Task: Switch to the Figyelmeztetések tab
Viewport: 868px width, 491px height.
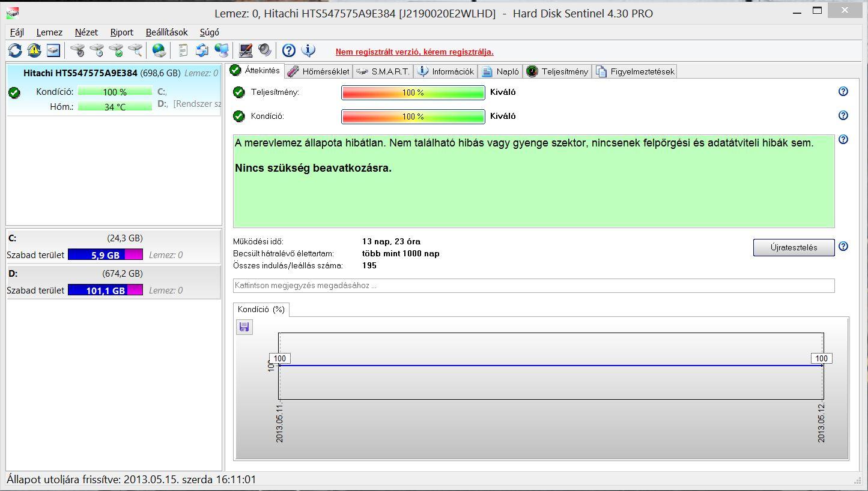Action: [635, 71]
